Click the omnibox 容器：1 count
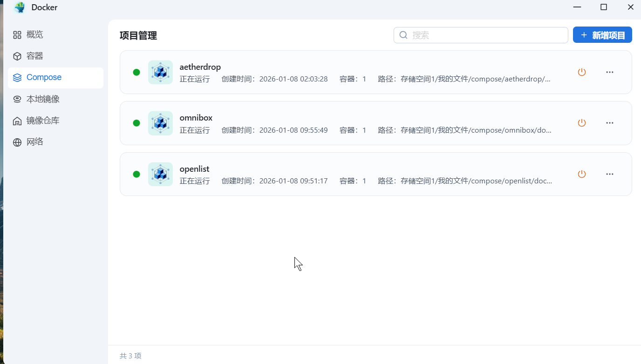Screen dimensions: 641x364 pyautogui.click(x=353, y=130)
